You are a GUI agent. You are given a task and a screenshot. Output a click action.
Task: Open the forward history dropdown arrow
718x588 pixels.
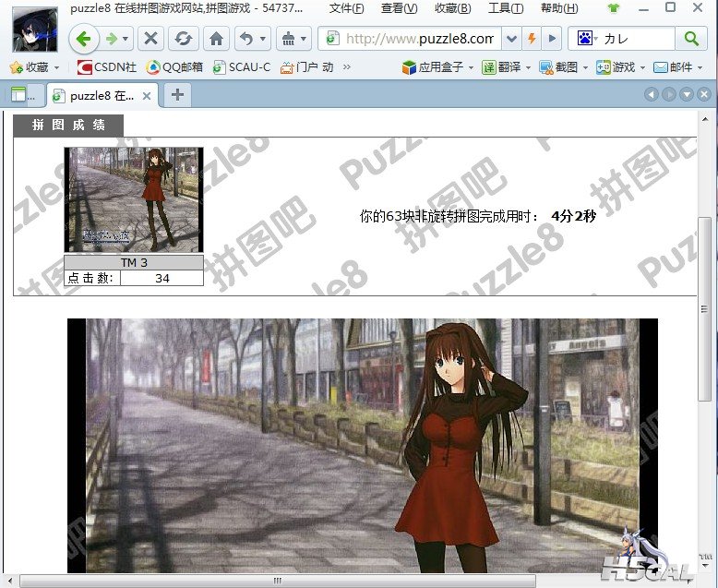126,39
